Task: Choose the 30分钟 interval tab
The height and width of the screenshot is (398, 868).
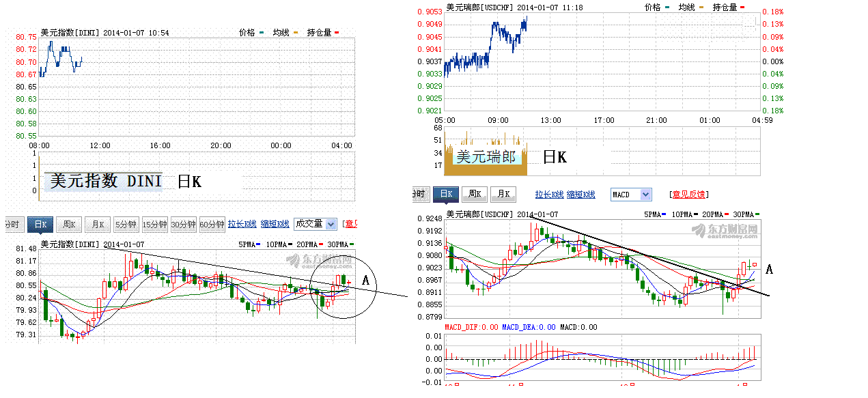Action: (x=183, y=224)
